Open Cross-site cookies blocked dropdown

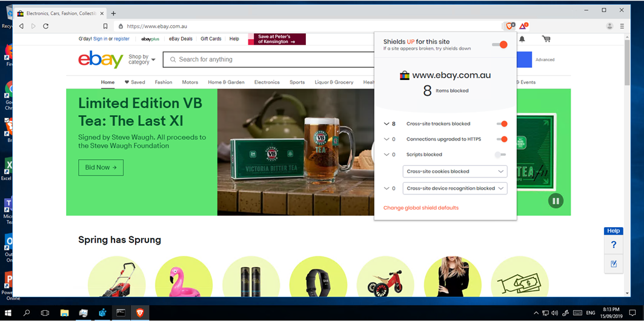pyautogui.click(x=454, y=171)
